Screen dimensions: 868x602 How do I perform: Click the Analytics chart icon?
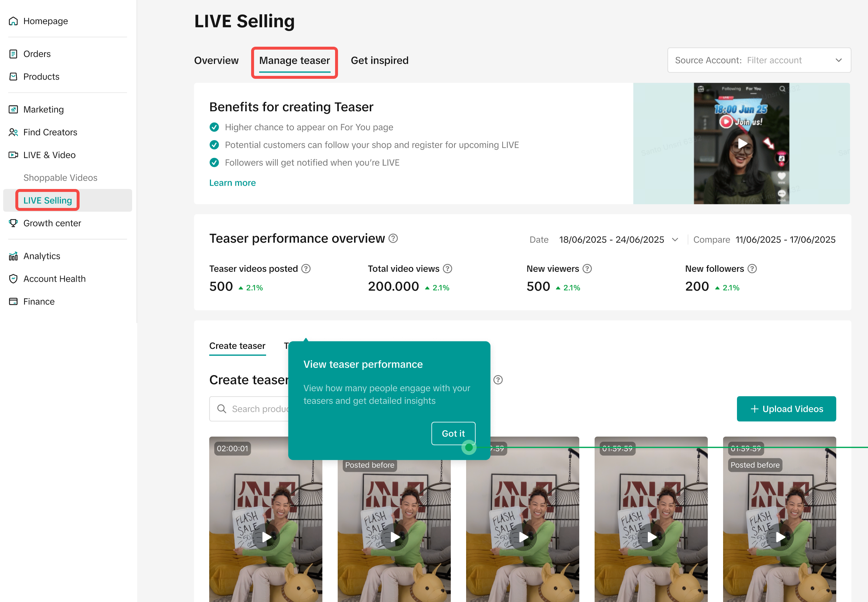(x=13, y=256)
